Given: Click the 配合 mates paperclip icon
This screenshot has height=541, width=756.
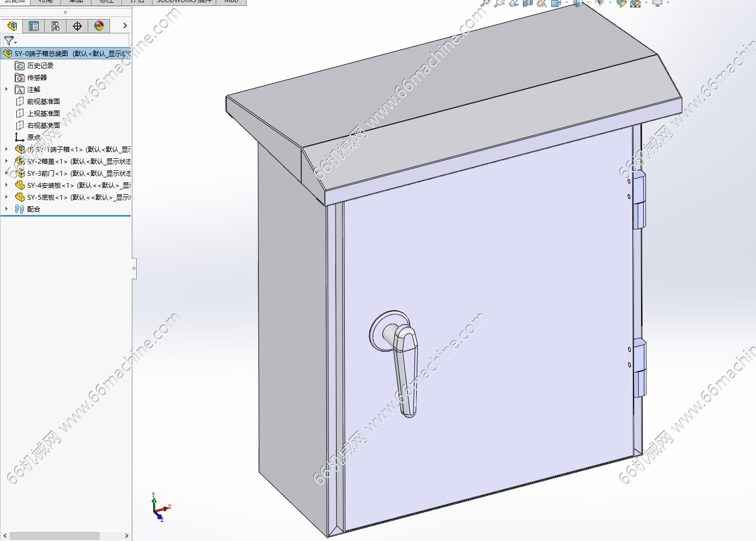Looking at the screenshot, I should 20,209.
